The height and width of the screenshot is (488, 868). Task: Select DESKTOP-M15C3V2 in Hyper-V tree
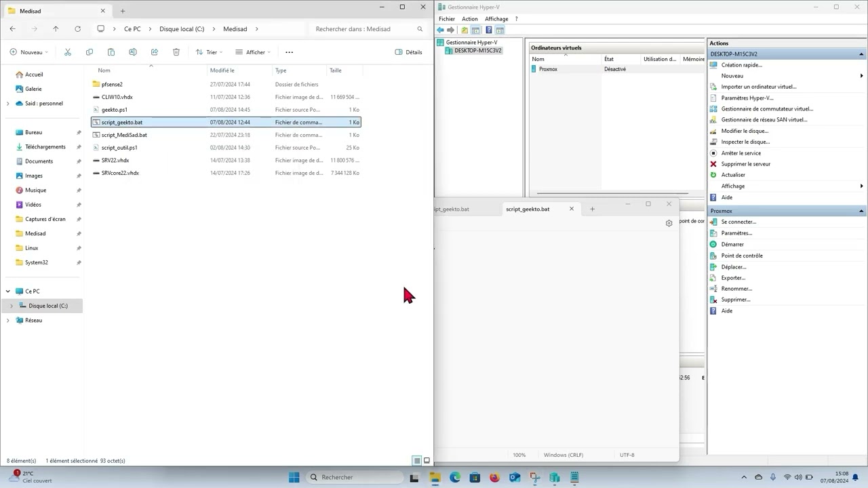477,51
